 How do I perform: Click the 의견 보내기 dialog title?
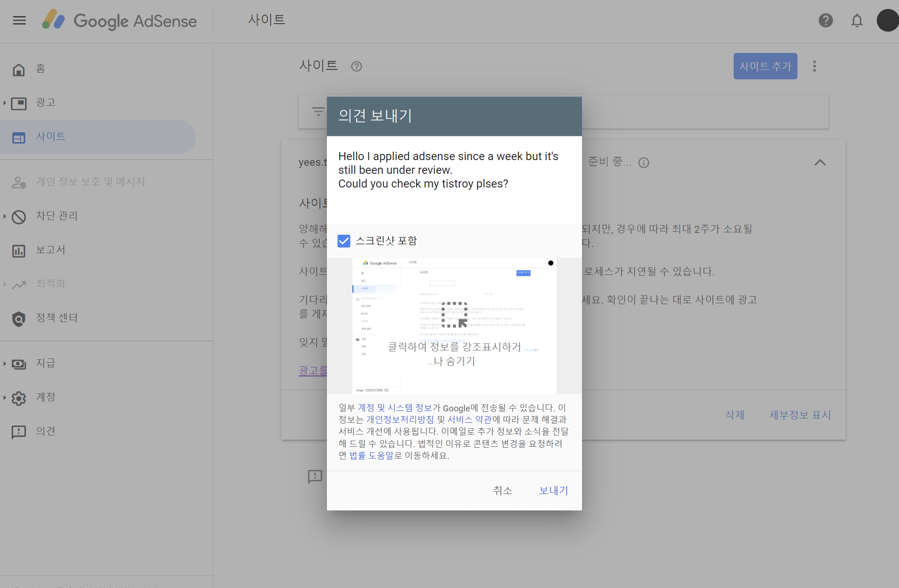(375, 116)
